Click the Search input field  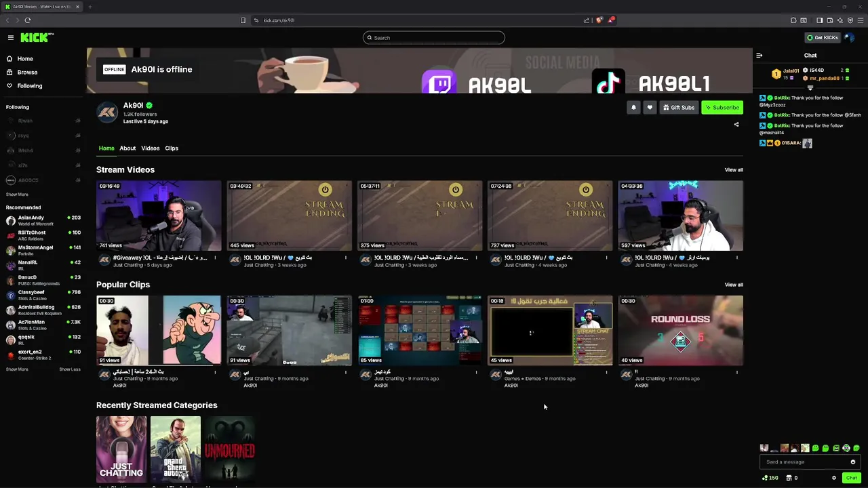(434, 38)
